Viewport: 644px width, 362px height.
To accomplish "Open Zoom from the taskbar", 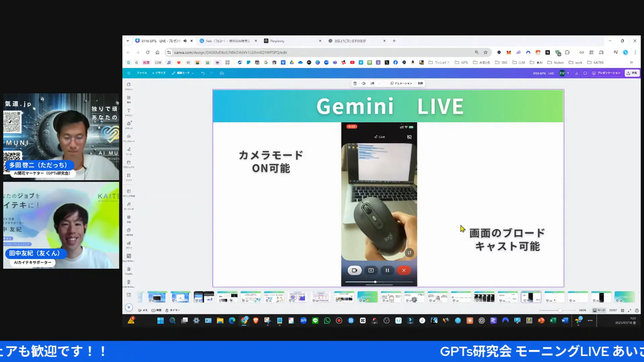I will [x=303, y=321].
